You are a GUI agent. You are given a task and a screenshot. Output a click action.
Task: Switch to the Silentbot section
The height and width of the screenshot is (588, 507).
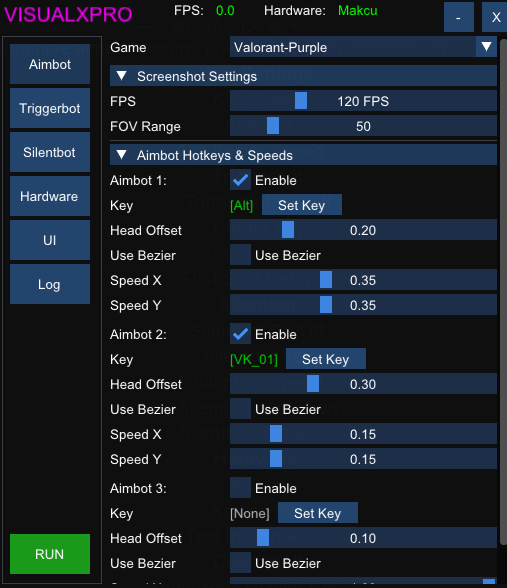tap(50, 152)
